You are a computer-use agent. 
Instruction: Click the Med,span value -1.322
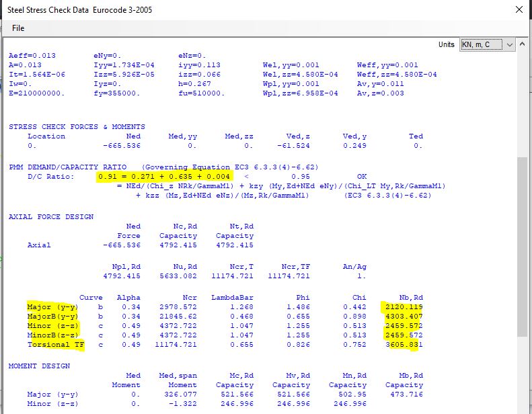[182, 404]
